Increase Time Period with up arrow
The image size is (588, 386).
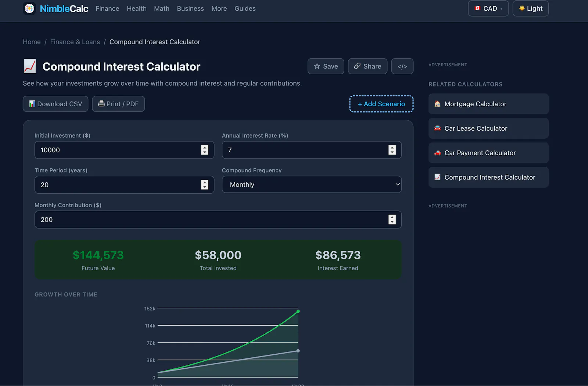[205, 182]
